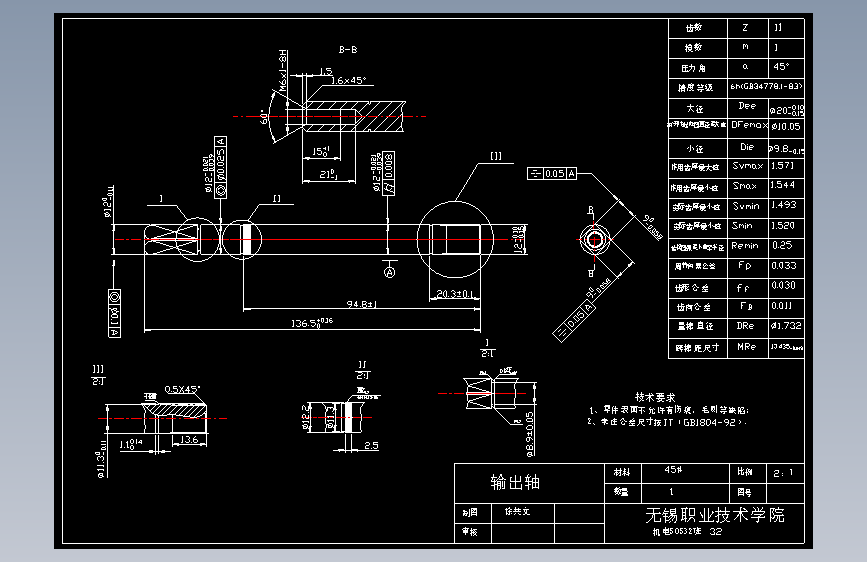Click the table value "1.544"
The width and height of the screenshot is (867, 562).
tap(783, 185)
